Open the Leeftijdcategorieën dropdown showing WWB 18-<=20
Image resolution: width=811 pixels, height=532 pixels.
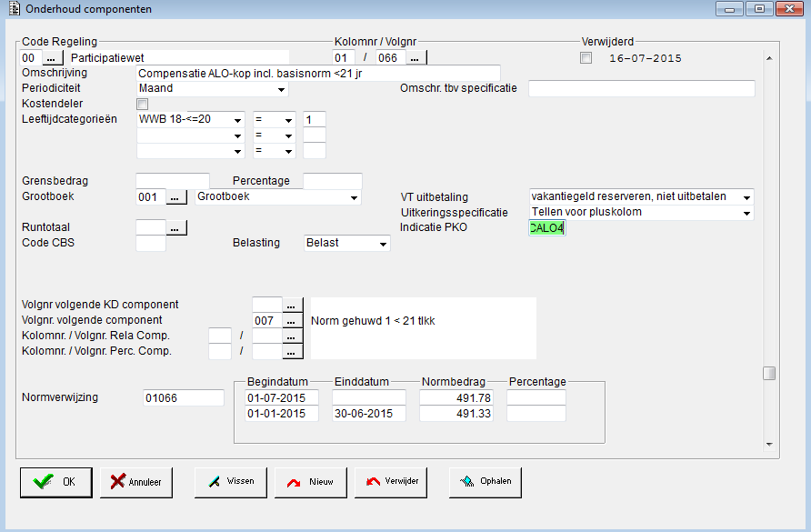click(x=190, y=119)
